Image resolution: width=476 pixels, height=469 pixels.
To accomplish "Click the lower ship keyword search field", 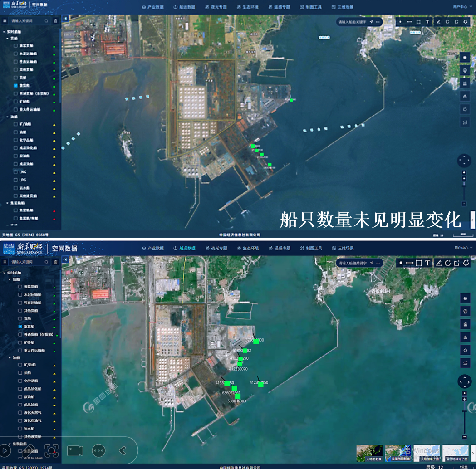I will click(x=26, y=262).
